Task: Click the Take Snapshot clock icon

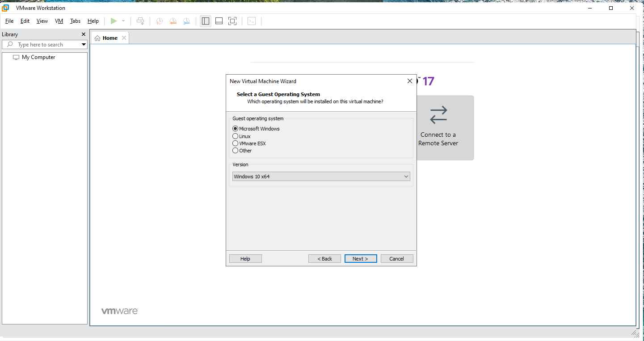Action: [x=159, y=21]
